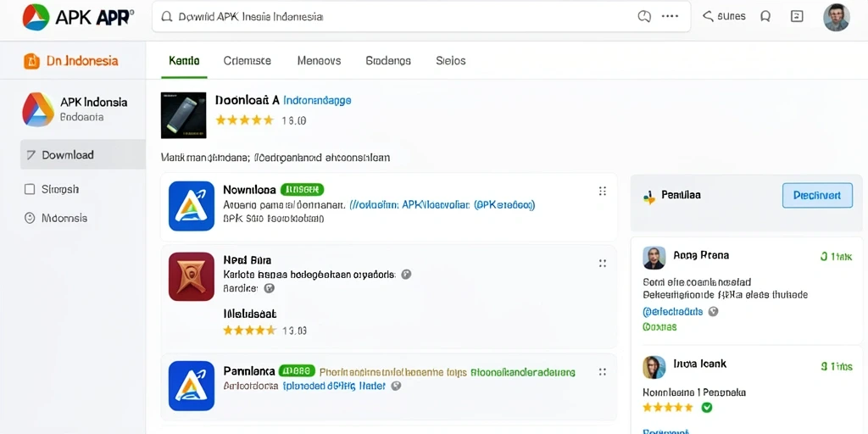Screen dimensions: 868x434
Task: Open the red Ned Bira app icon
Action: pyautogui.click(x=191, y=276)
